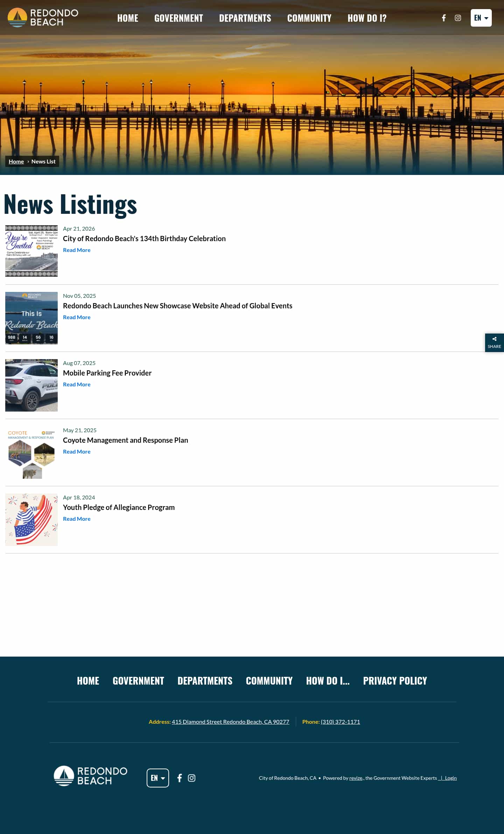
Task: Go to Home in footer menu
Action: (x=88, y=681)
